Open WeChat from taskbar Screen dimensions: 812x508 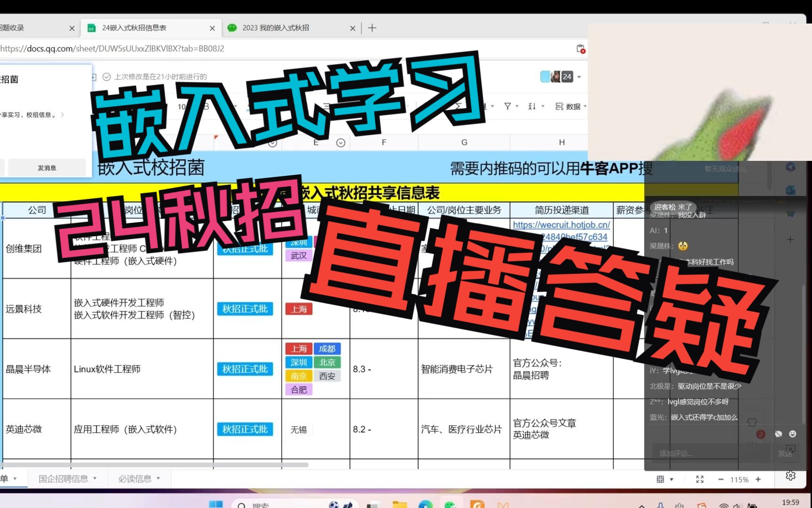coord(451,504)
